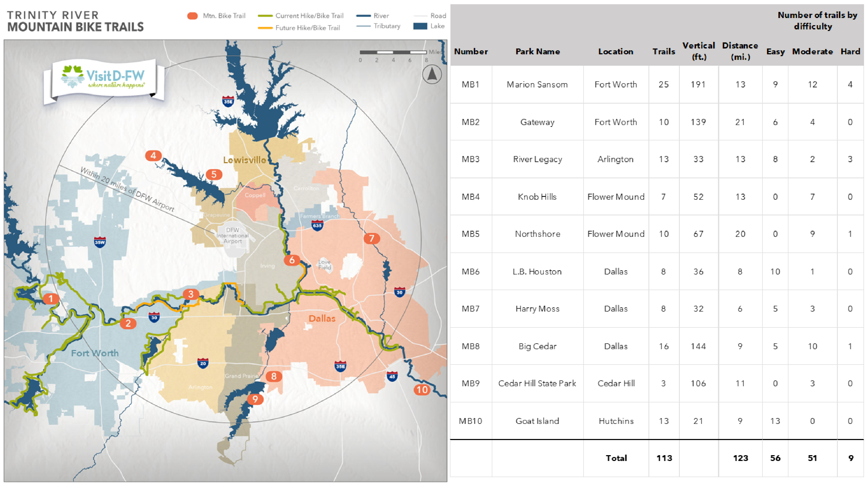This screenshot has height=488, width=868.
Task: Click the Marion Sansom park name
Action: tap(537, 85)
